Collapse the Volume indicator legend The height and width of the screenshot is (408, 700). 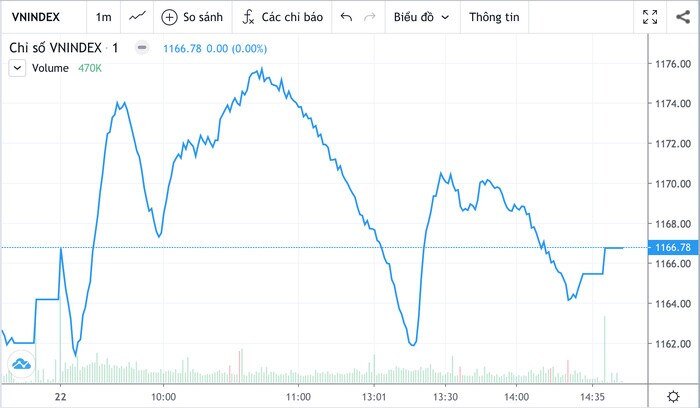tap(17, 68)
